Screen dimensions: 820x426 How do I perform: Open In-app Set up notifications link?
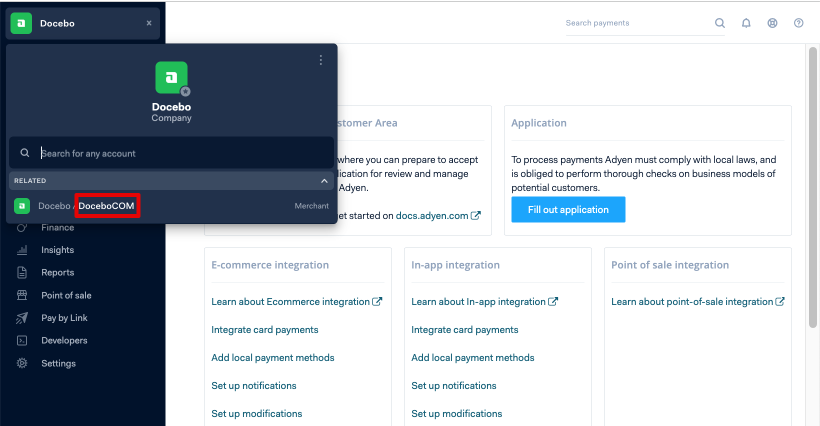pos(454,386)
